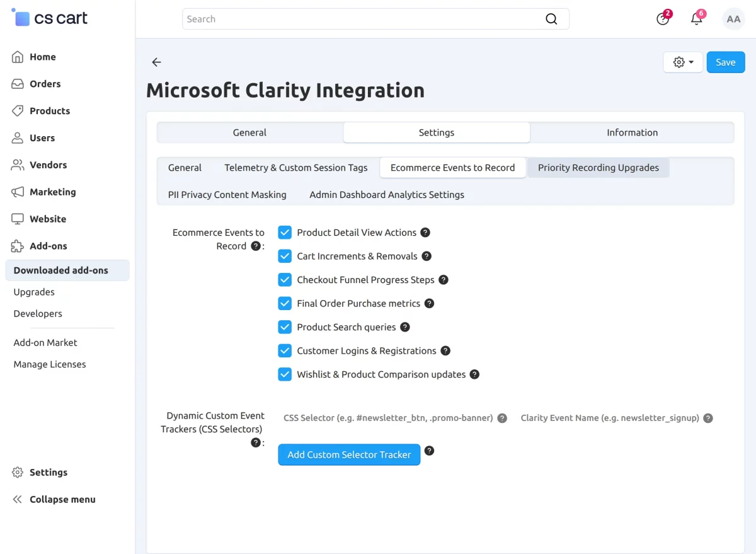Open the Information tab
This screenshot has width=756, height=554.
(632, 132)
